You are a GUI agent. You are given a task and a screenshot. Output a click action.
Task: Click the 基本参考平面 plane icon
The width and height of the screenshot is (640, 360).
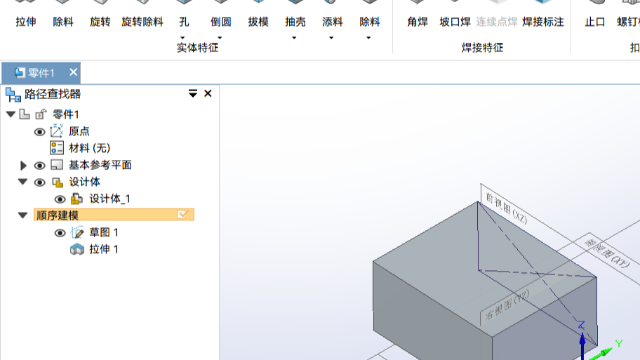coord(57,164)
